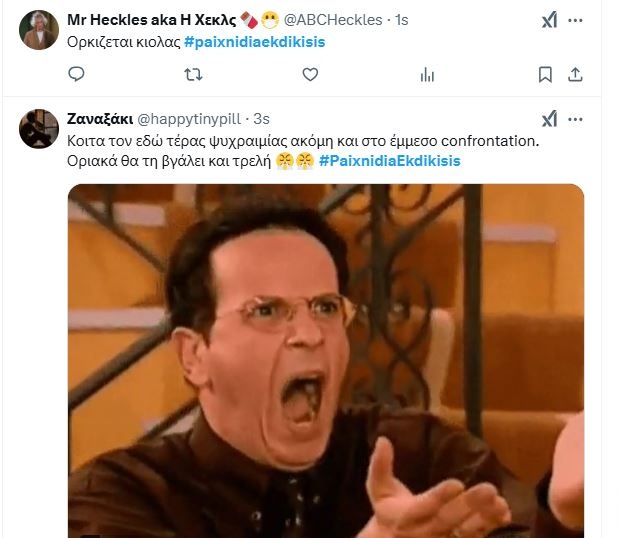Open Ζαναξάκι profile avatar
Image resolution: width=620 pixels, height=538 pixels.
point(39,129)
